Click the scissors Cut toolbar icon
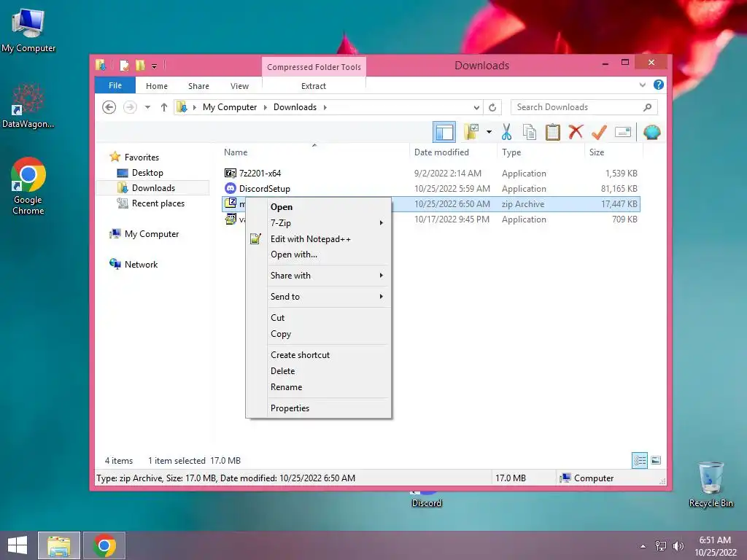The width and height of the screenshot is (747, 560). point(506,132)
